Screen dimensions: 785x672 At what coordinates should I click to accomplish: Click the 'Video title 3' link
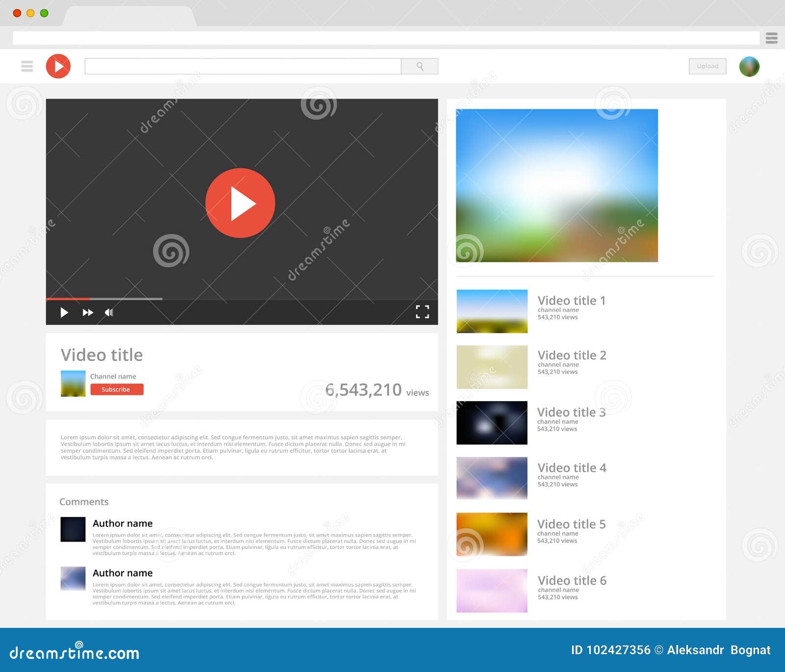[572, 412]
